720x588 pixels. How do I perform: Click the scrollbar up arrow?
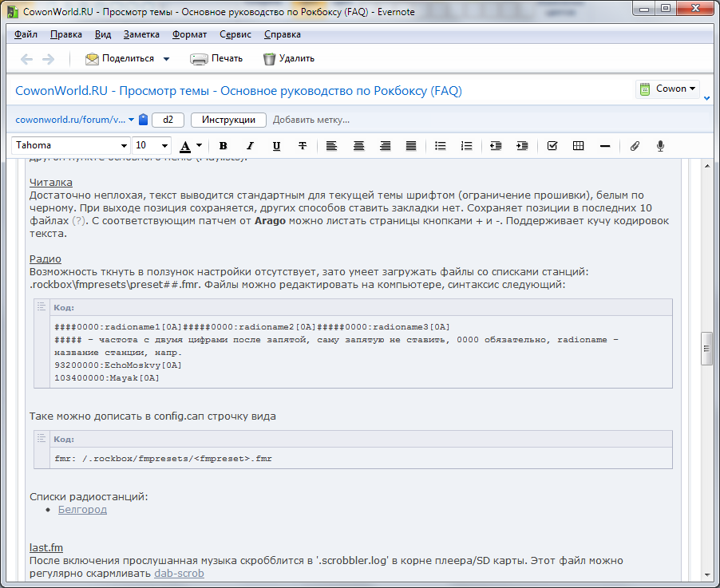(x=707, y=166)
